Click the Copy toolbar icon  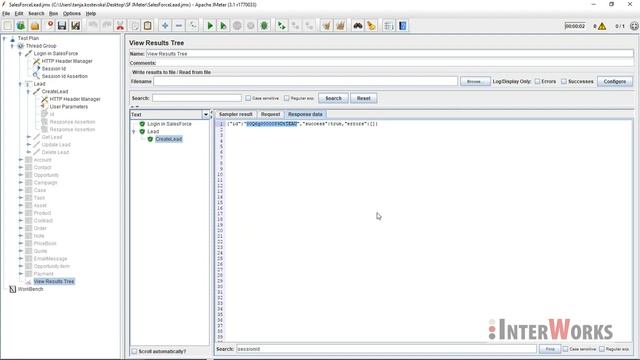(x=134, y=26)
